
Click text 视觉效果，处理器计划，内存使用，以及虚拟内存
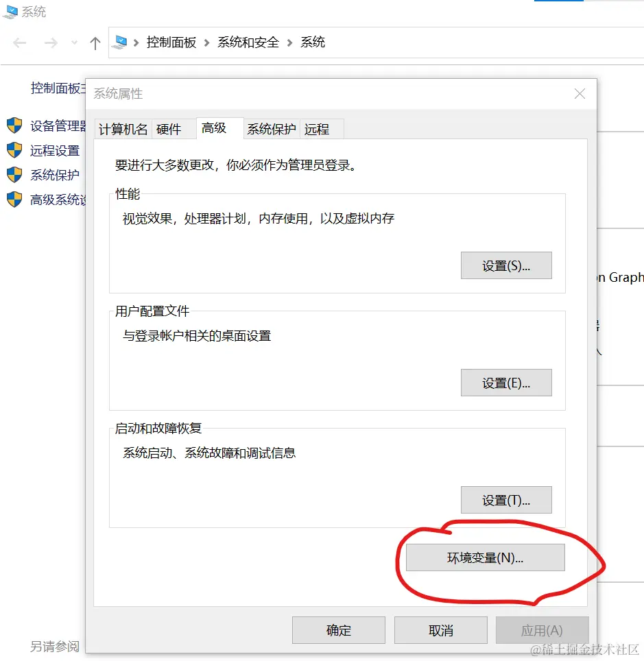tap(259, 218)
